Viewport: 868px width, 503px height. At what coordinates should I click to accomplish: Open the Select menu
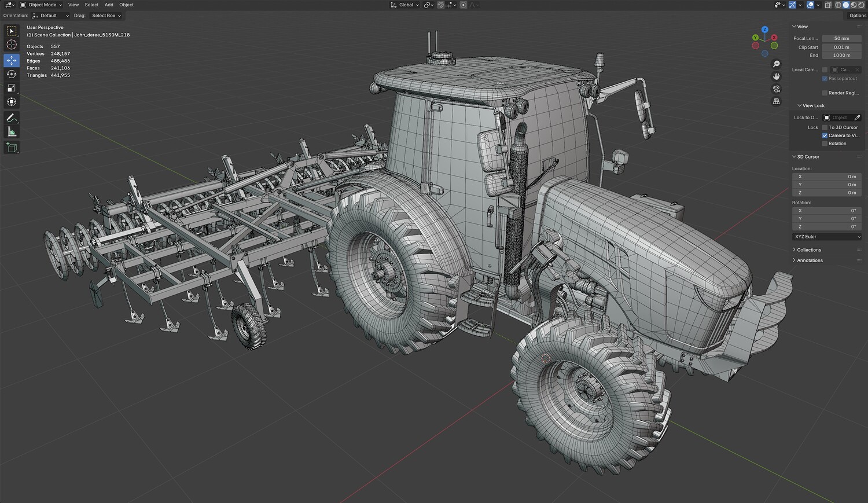click(x=91, y=5)
